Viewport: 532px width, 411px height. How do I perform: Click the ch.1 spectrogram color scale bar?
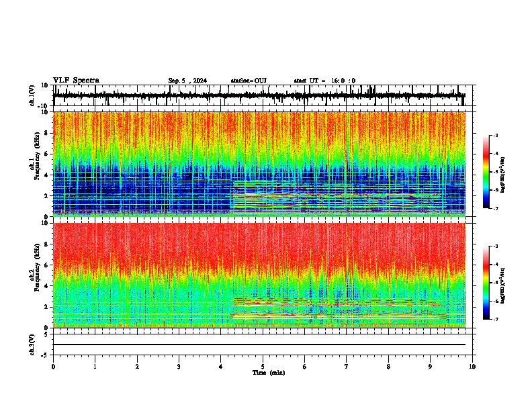486,172
